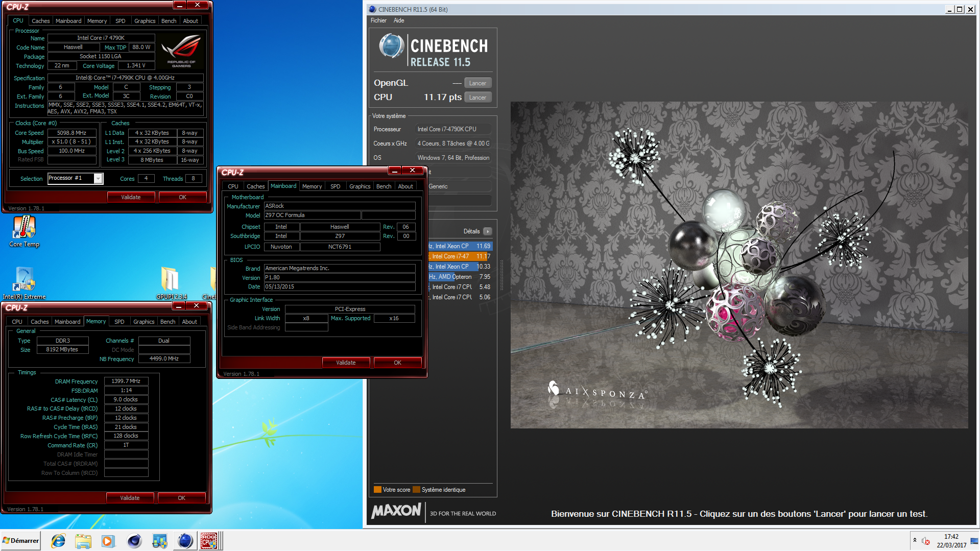Go to About tab in CPU-Z Memory window
The image size is (980, 551).
click(189, 322)
